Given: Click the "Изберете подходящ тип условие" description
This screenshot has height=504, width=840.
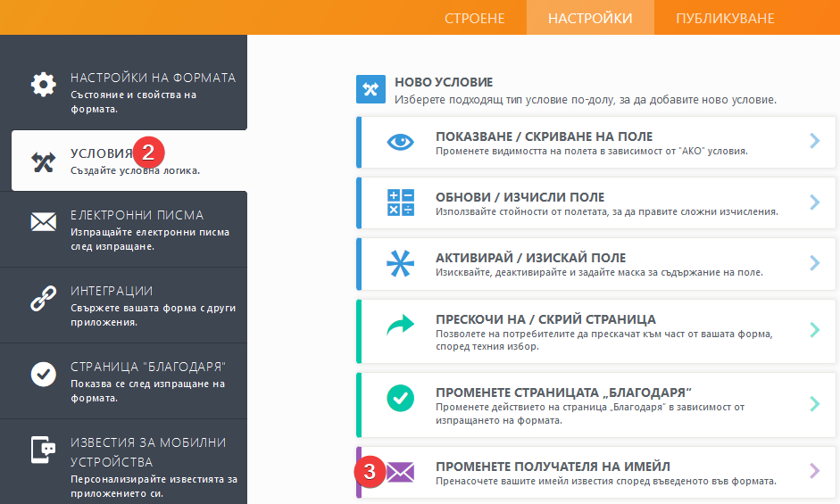Looking at the screenshot, I should tap(586, 100).
